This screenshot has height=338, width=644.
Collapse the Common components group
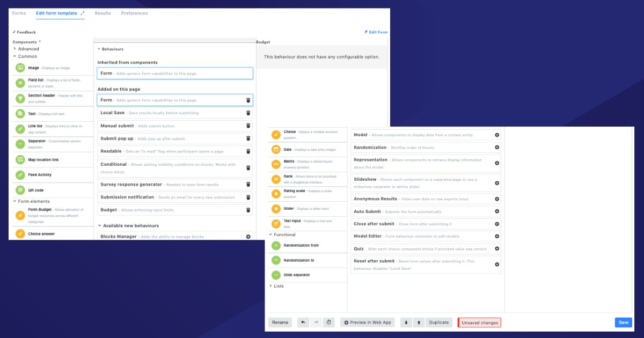click(15, 56)
